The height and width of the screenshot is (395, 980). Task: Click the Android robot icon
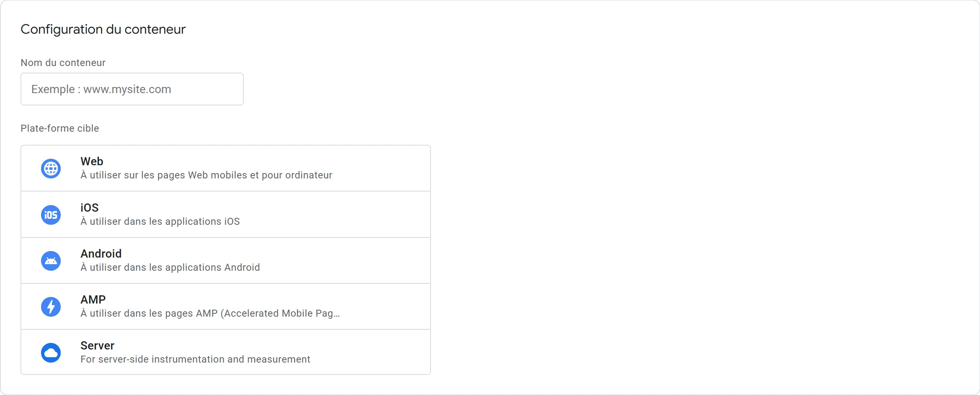(51, 261)
